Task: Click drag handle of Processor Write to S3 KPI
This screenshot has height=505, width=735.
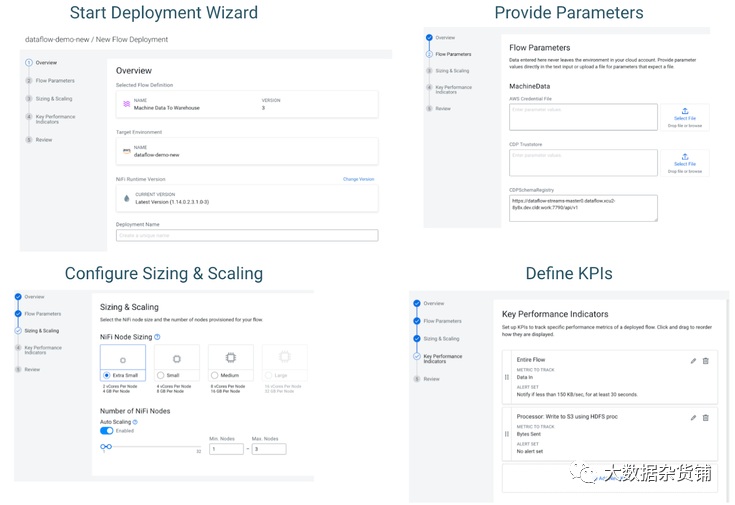Action: click(507, 434)
